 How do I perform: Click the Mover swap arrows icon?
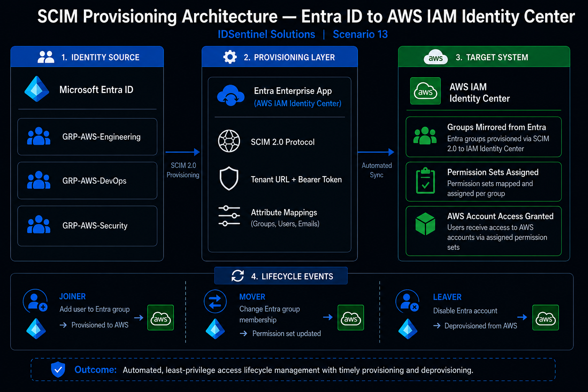[215, 301]
